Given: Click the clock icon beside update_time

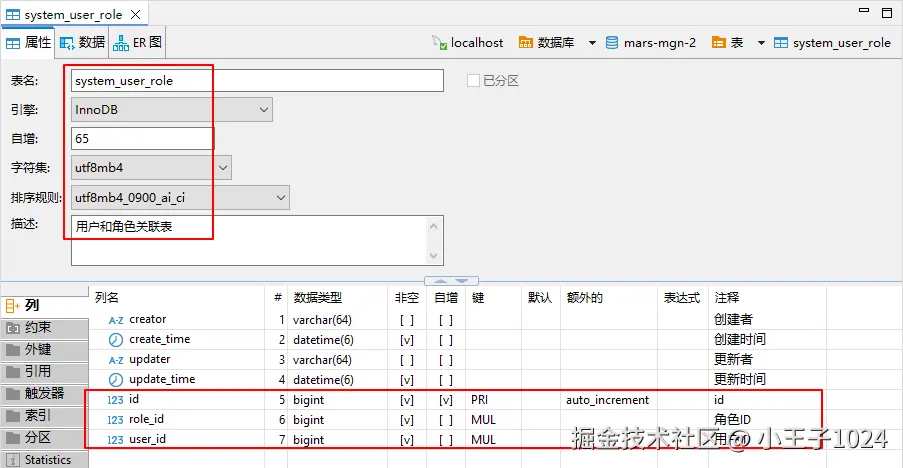Looking at the screenshot, I should coord(116,380).
